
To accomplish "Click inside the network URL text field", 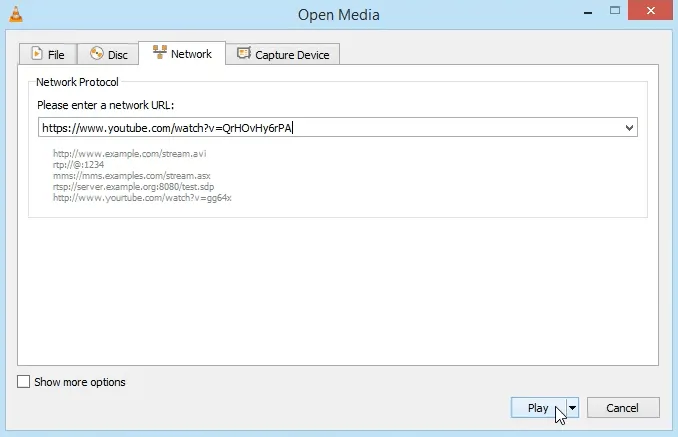I will 450,128.
